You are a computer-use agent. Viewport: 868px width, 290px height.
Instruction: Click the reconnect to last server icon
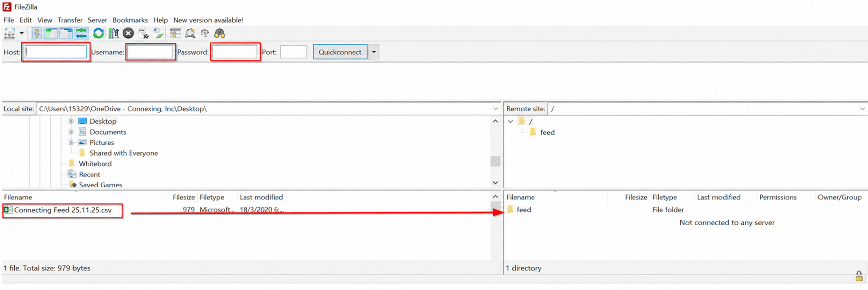pyautogui.click(x=159, y=33)
